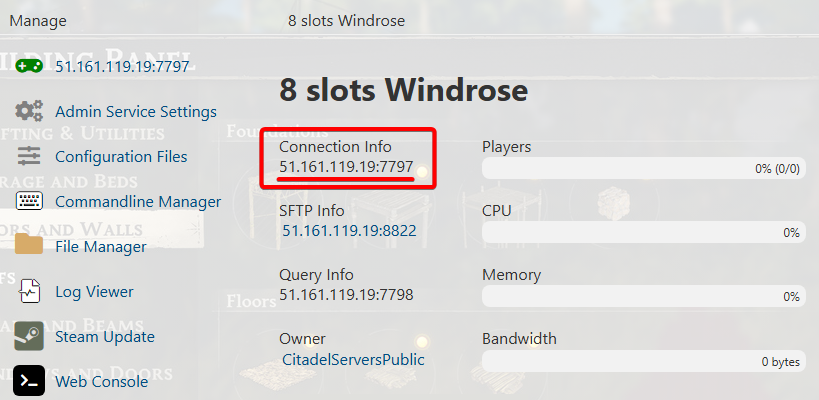Click the Web Console terminal icon
Viewport: 819px width, 400px height.
pos(29,381)
